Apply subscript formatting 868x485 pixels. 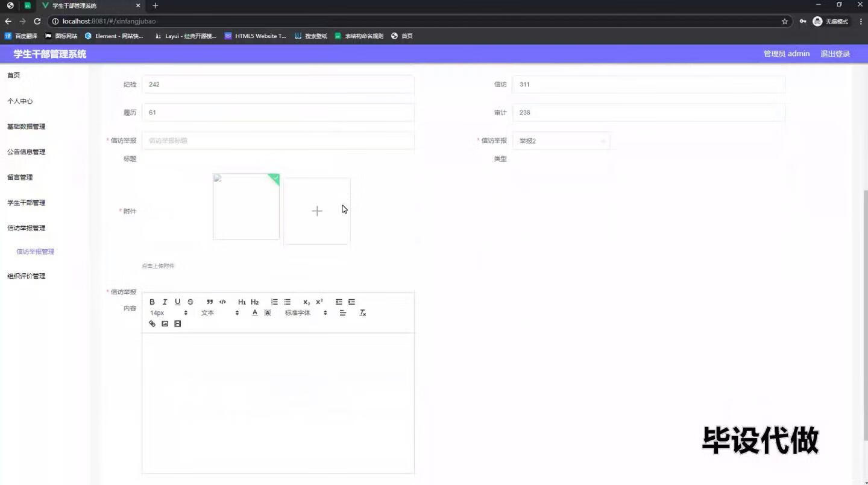tap(306, 302)
